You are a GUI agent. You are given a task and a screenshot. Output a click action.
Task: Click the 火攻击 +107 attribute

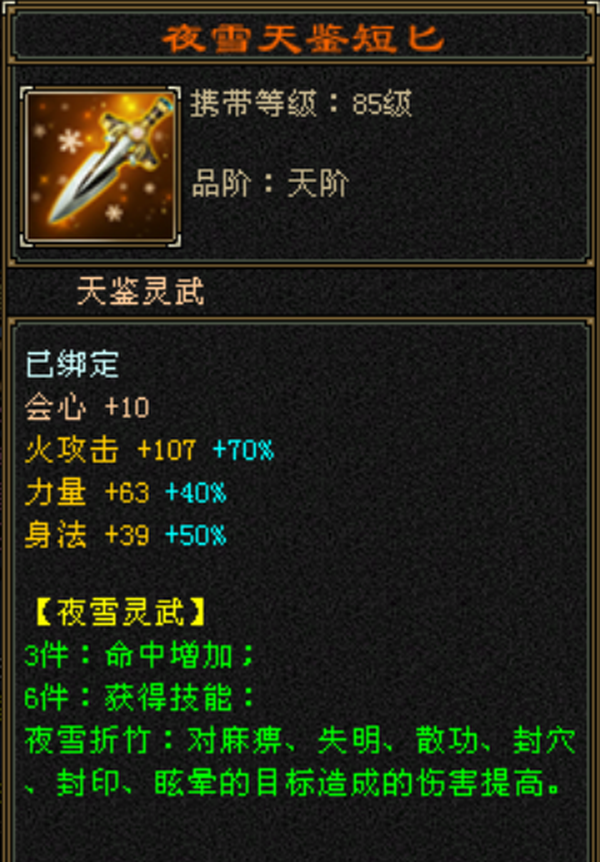[110, 450]
